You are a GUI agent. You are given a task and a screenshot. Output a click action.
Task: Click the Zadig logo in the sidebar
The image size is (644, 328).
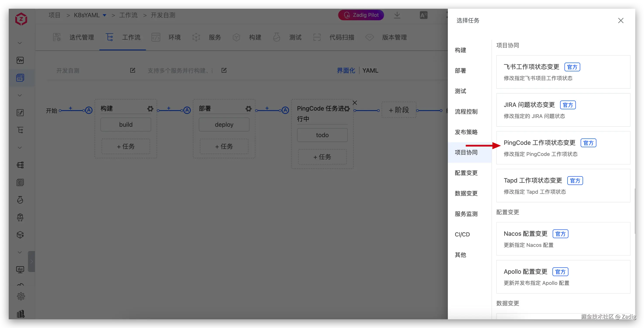[21, 19]
